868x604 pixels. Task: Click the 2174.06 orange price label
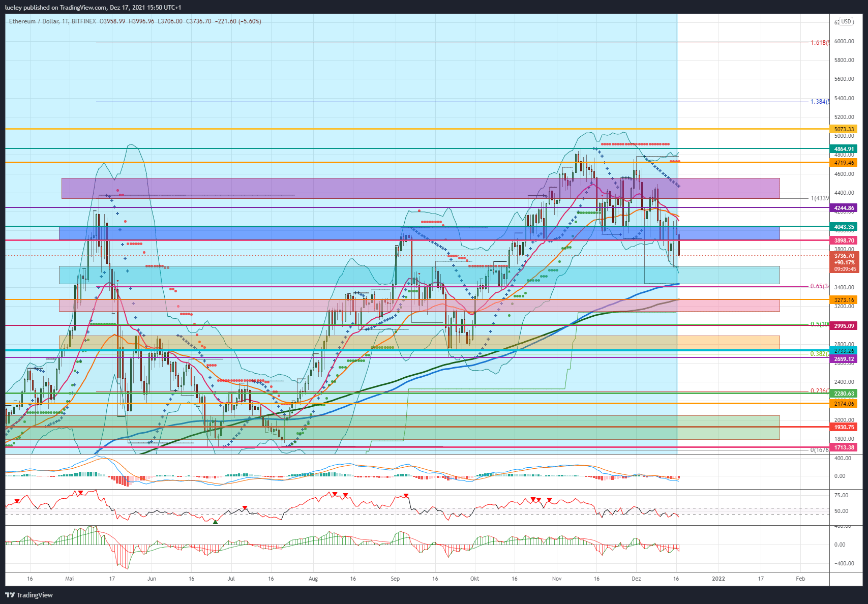844,404
